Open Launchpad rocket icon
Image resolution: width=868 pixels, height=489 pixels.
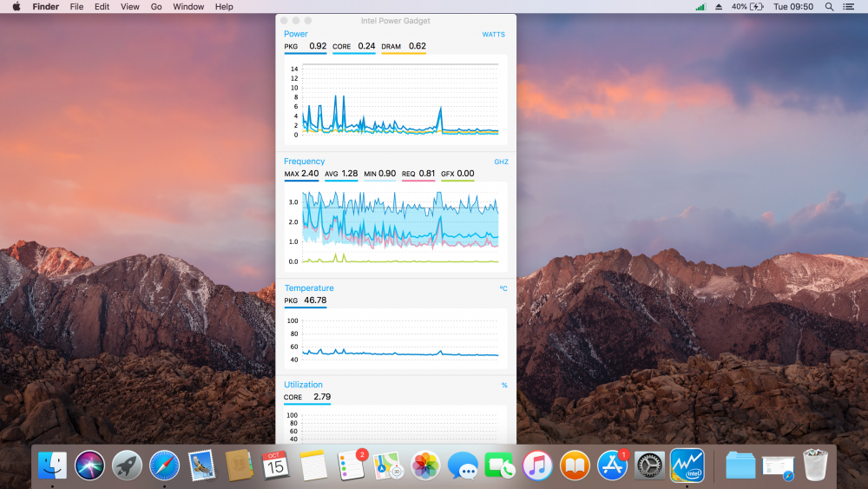tap(127, 466)
